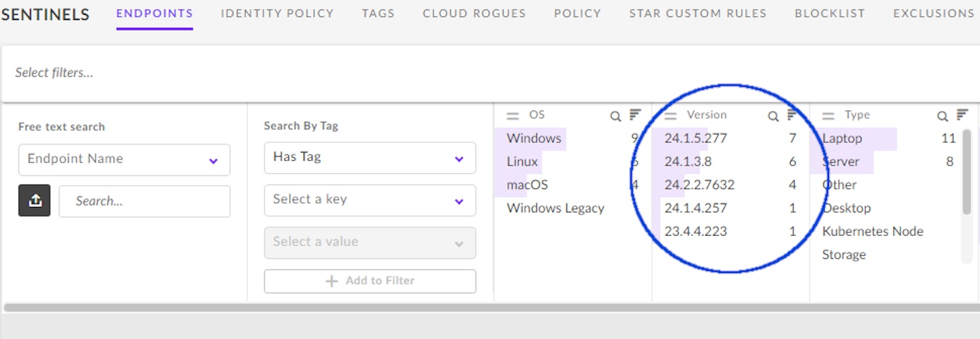Click the Add to Filter button

tap(370, 281)
